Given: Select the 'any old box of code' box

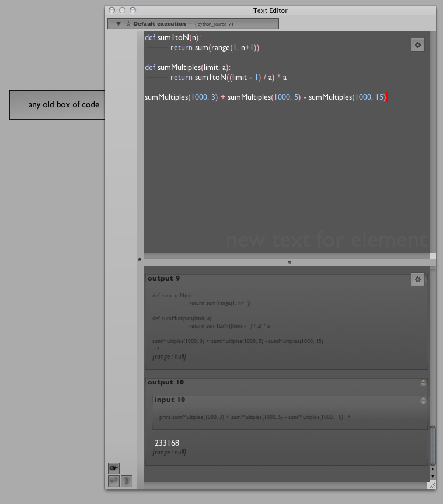Looking at the screenshot, I should click(x=57, y=105).
